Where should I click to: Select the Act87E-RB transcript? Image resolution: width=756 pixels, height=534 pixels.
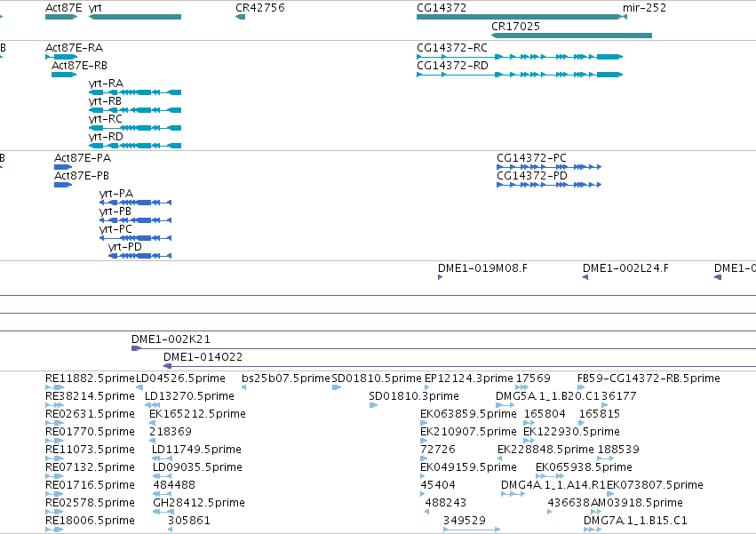[x=64, y=75]
